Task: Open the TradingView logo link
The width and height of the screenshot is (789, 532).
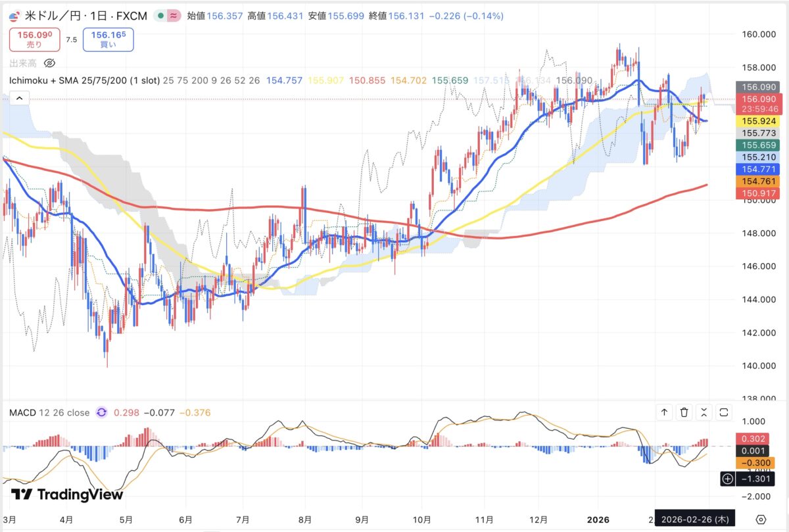Action: [x=67, y=495]
